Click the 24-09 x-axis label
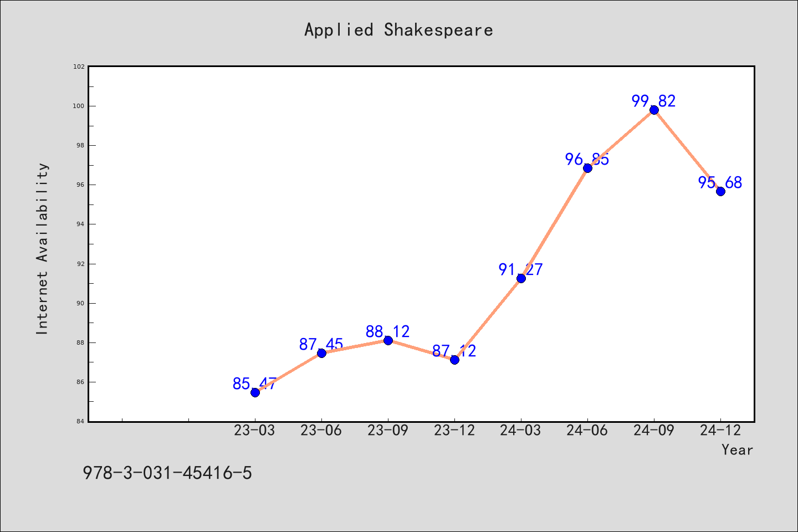Screen dimensions: 798x532 654,431
